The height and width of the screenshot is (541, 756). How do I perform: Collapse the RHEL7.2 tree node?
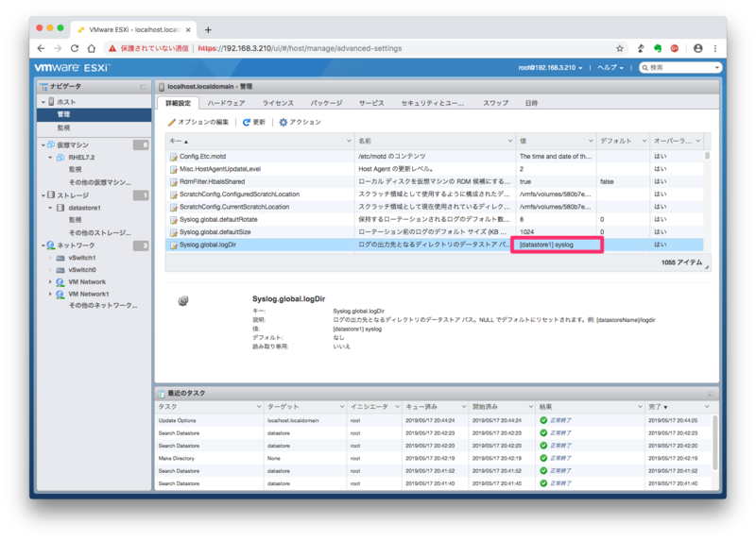(x=50, y=158)
